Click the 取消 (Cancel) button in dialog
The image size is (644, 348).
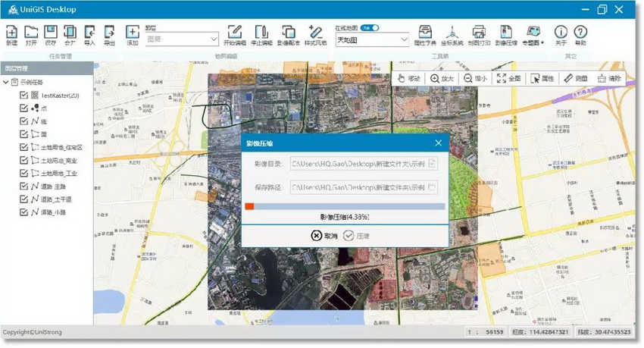[x=324, y=236]
